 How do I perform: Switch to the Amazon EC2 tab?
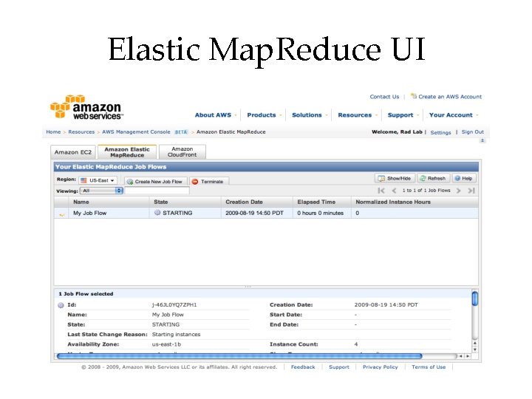[x=73, y=152]
